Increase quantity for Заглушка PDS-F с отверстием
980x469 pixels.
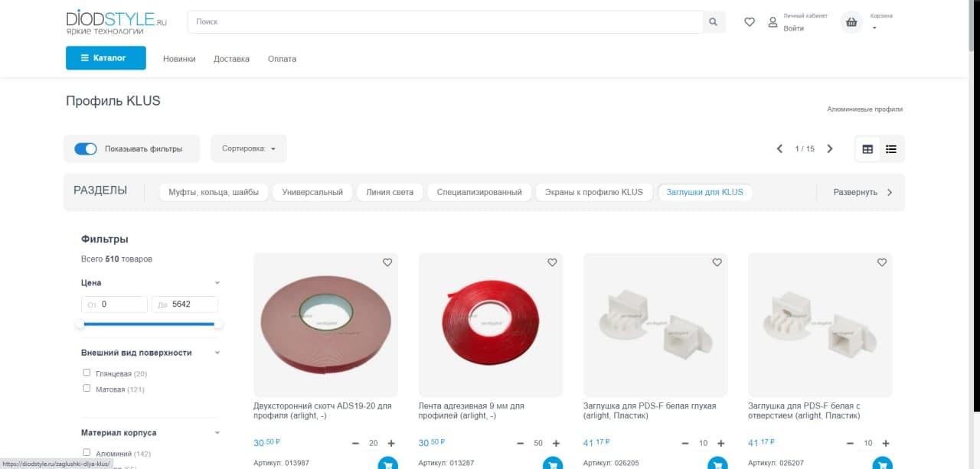coord(886,443)
